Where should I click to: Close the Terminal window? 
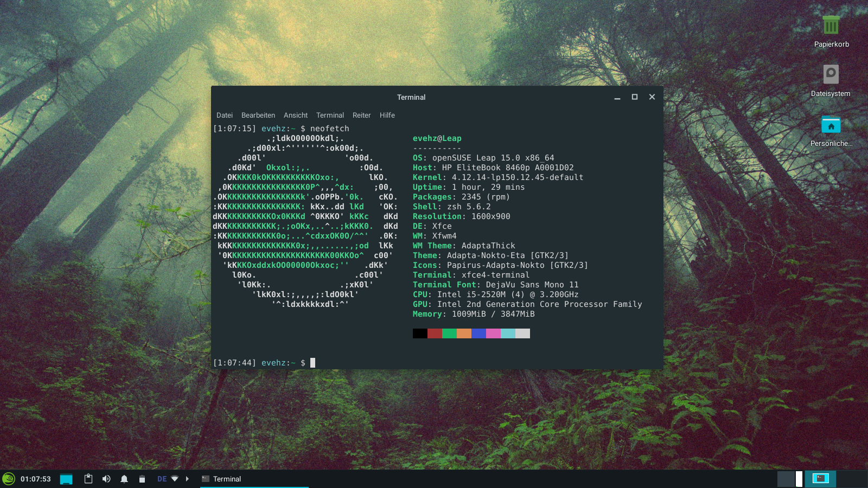click(x=652, y=97)
